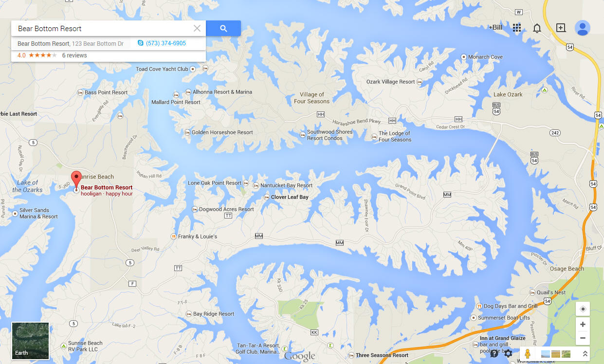Open the notifications bell

click(x=537, y=28)
